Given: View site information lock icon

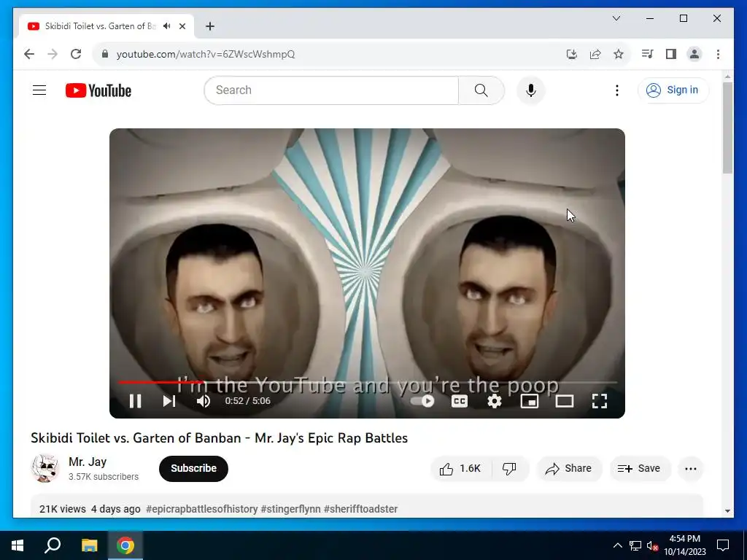Looking at the screenshot, I should (x=105, y=54).
